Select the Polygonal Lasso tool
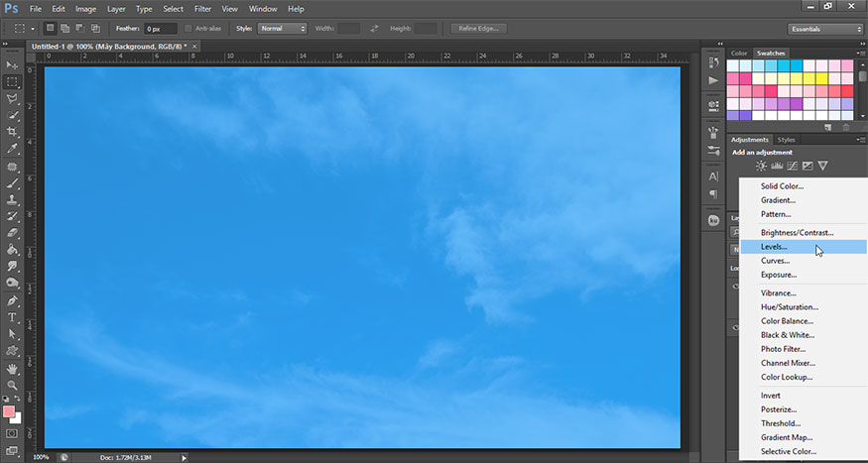Viewport: 868px width, 463px height. [12, 99]
